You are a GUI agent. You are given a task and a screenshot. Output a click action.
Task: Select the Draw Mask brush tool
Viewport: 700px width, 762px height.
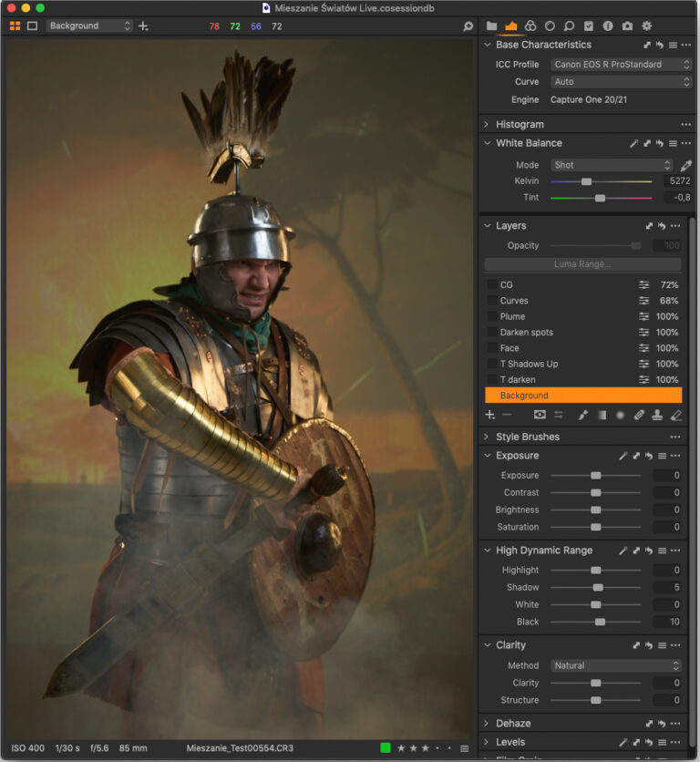[x=582, y=415]
